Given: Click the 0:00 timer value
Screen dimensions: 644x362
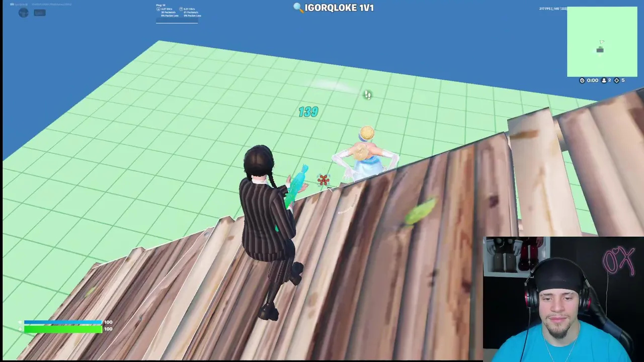Looking at the screenshot, I should point(593,80).
